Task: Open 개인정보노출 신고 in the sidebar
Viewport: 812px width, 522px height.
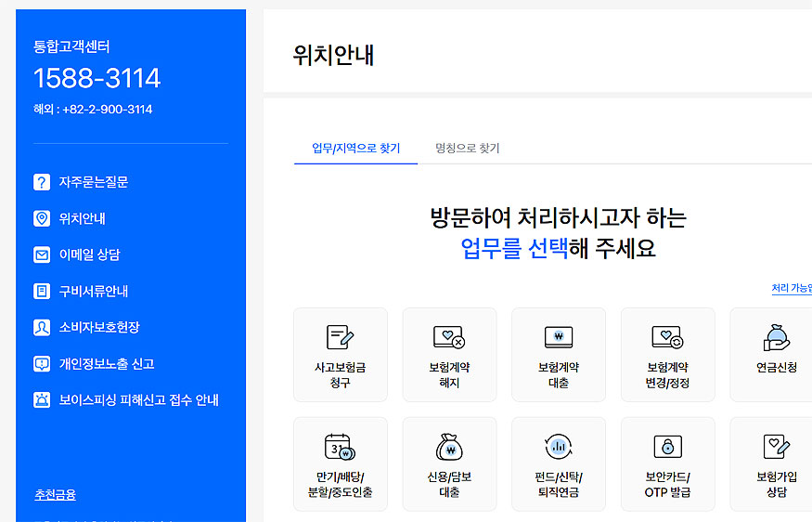Action: (x=107, y=363)
